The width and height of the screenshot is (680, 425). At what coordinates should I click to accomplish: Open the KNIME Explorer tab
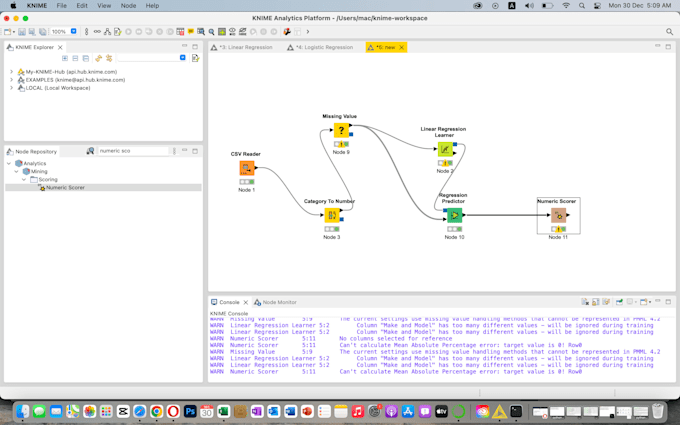(x=35, y=47)
